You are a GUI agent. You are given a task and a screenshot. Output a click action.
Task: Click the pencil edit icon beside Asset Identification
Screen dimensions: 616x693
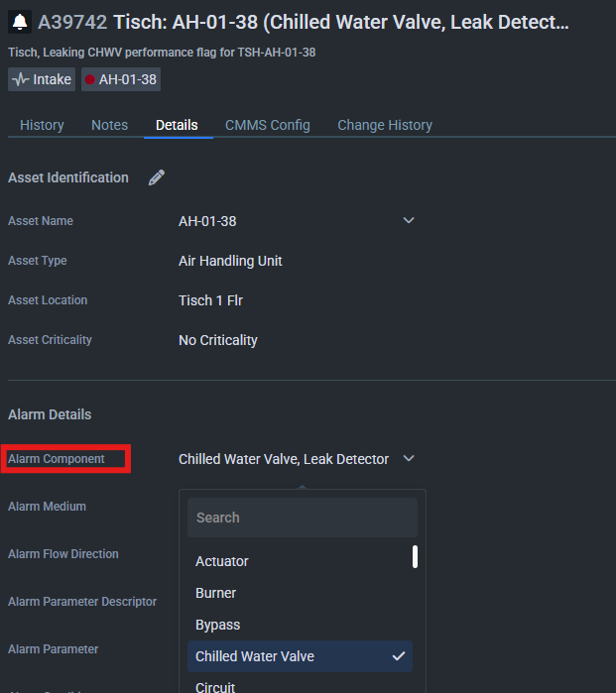(156, 177)
